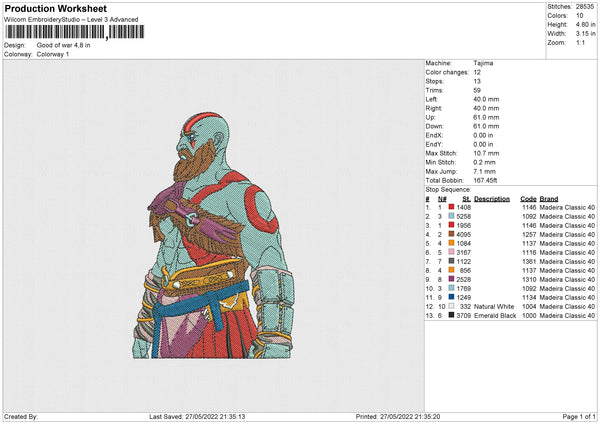The image size is (600, 424).
Task: Pick the Natural White color swatch
Action: (452, 307)
